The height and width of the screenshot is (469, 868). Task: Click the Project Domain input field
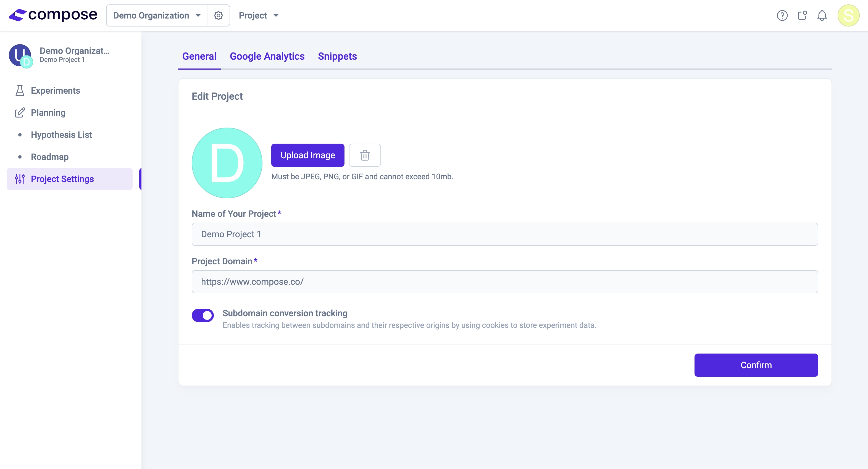click(x=504, y=282)
